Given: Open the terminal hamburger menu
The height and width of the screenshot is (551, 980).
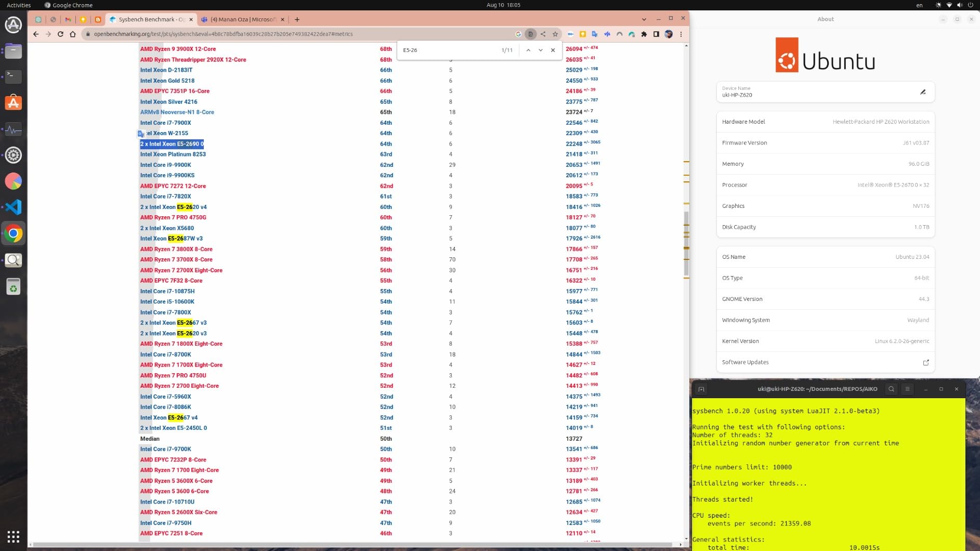Looking at the screenshot, I should [x=907, y=389].
